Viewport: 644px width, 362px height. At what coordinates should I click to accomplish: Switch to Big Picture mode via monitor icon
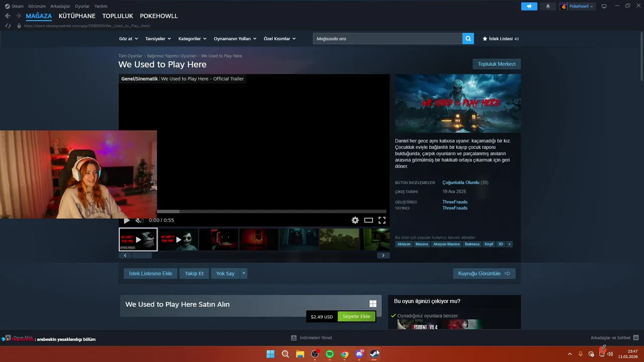point(604,6)
